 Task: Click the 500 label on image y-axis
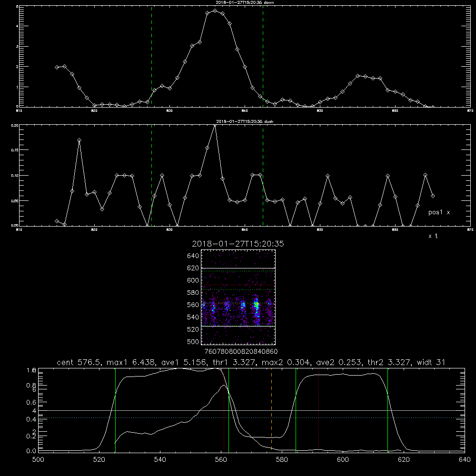pyautogui.click(x=193, y=341)
